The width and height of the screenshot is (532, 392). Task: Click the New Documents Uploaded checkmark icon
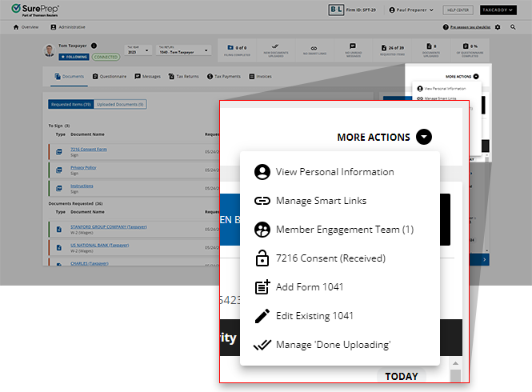click(x=275, y=46)
